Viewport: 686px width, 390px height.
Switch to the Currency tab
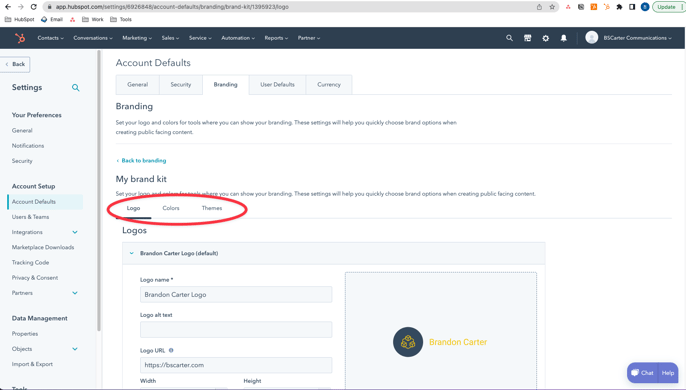click(x=329, y=84)
